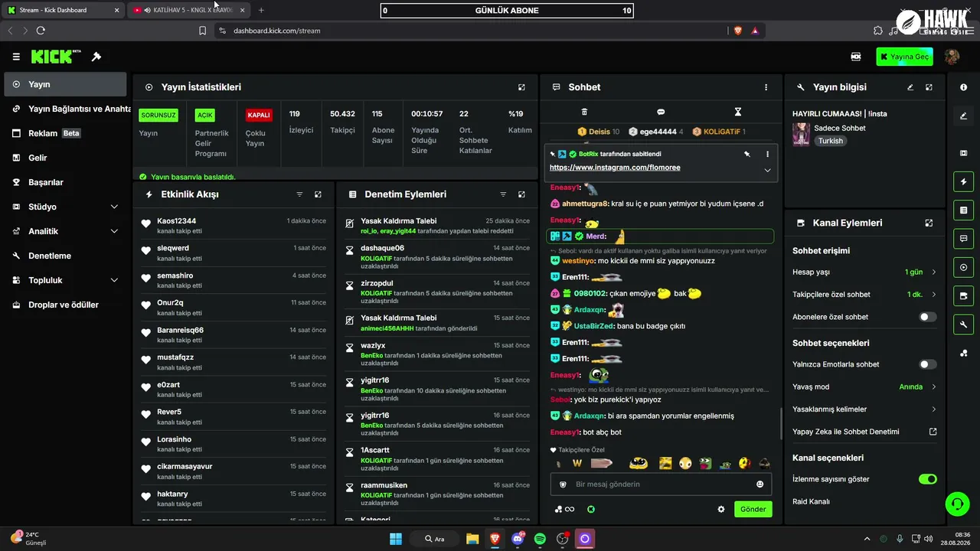This screenshot has width=980, height=551.
Task: Reload the page with browser refresh button
Action: point(41,31)
